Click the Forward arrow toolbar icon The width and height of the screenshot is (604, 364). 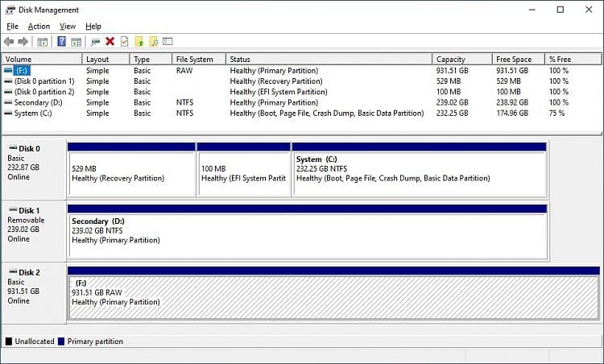(x=23, y=41)
